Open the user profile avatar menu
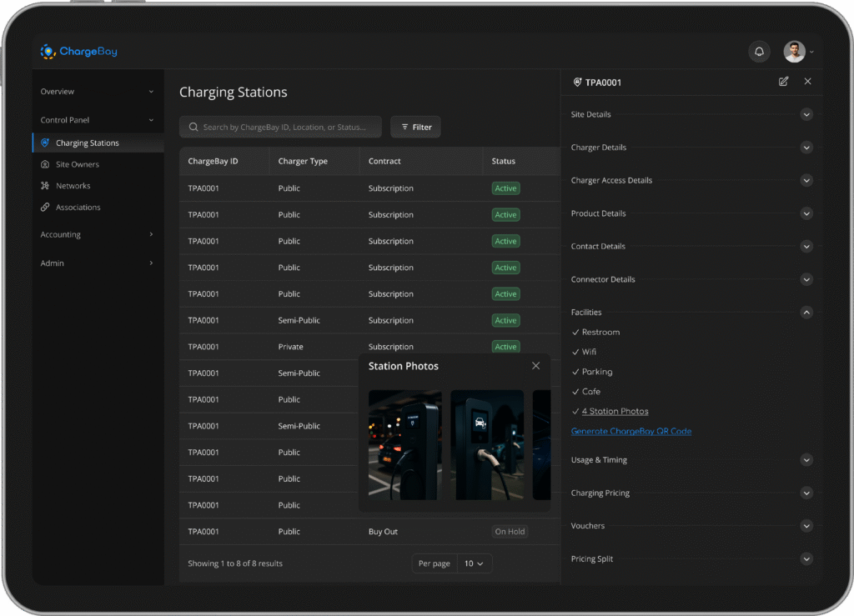Viewport: 854px width, 616px height. point(795,52)
